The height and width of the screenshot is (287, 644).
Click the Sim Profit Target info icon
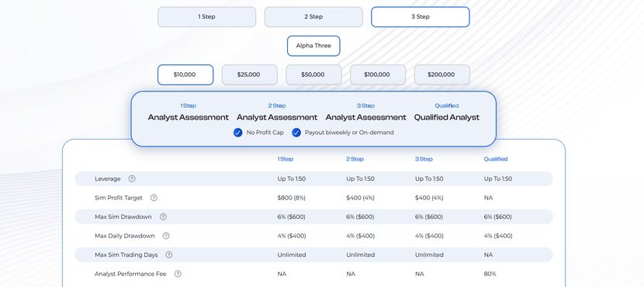point(154,198)
